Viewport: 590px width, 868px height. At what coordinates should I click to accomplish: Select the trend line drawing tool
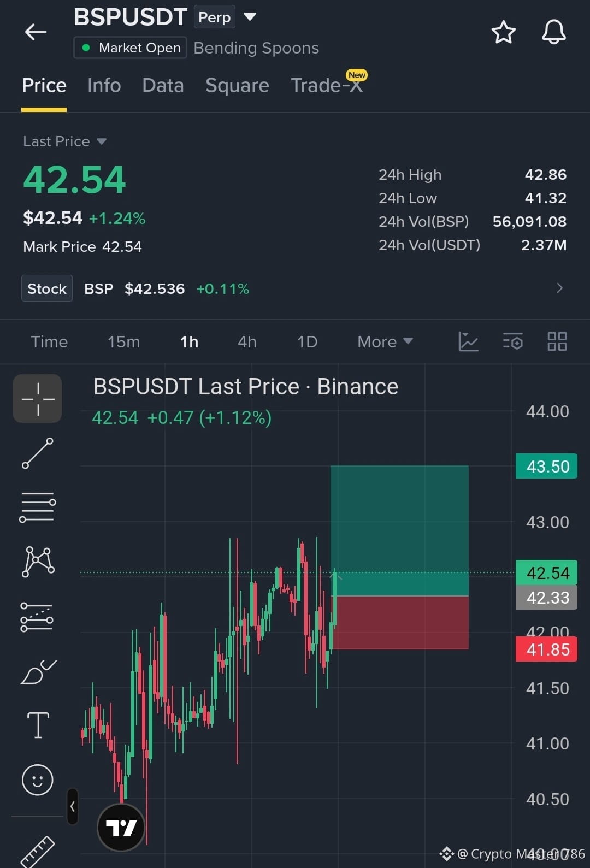point(38,453)
